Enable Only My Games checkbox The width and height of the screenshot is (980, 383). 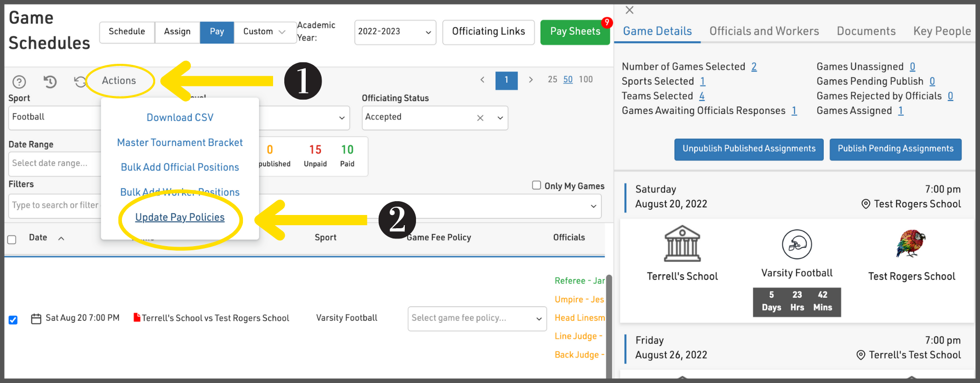[x=536, y=185]
